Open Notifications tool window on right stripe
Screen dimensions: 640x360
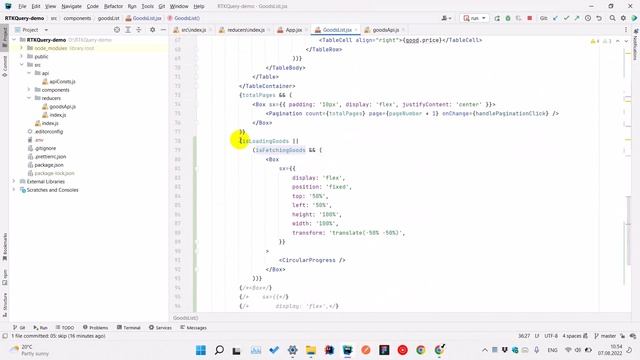635,45
